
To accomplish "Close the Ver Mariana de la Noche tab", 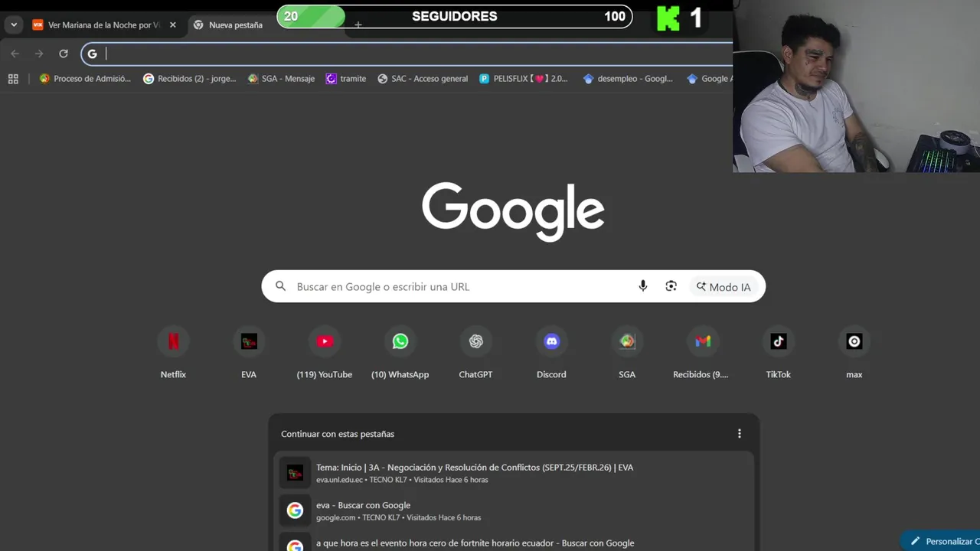I will [x=172, y=24].
